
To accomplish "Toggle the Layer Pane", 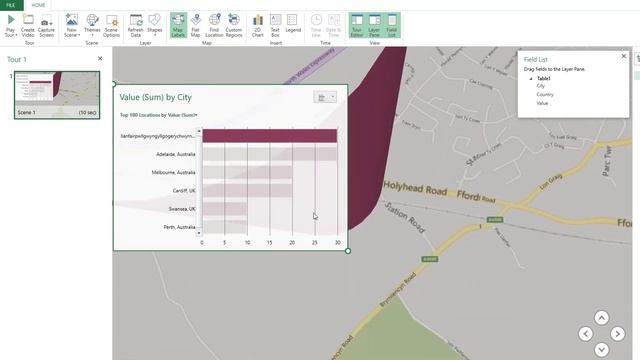I will click(x=374, y=26).
